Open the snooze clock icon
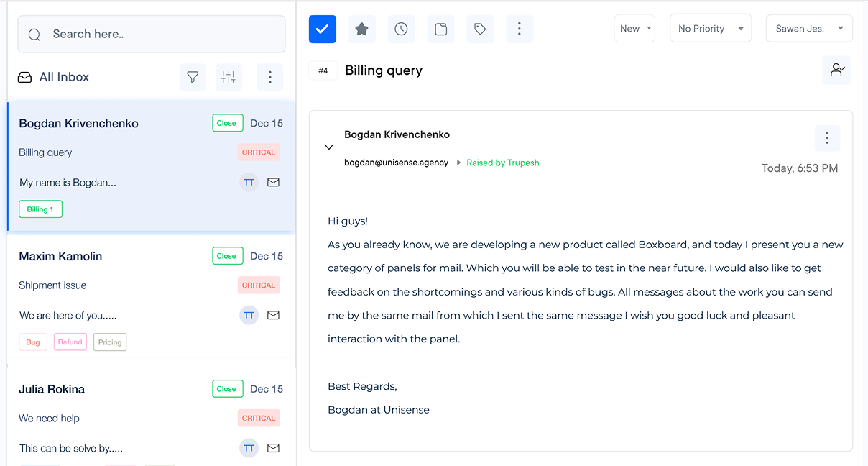 (x=401, y=29)
